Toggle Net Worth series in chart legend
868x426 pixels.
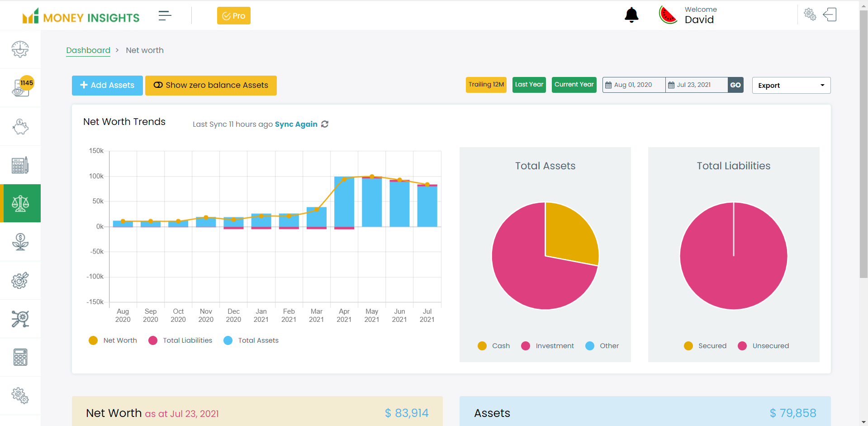click(113, 340)
